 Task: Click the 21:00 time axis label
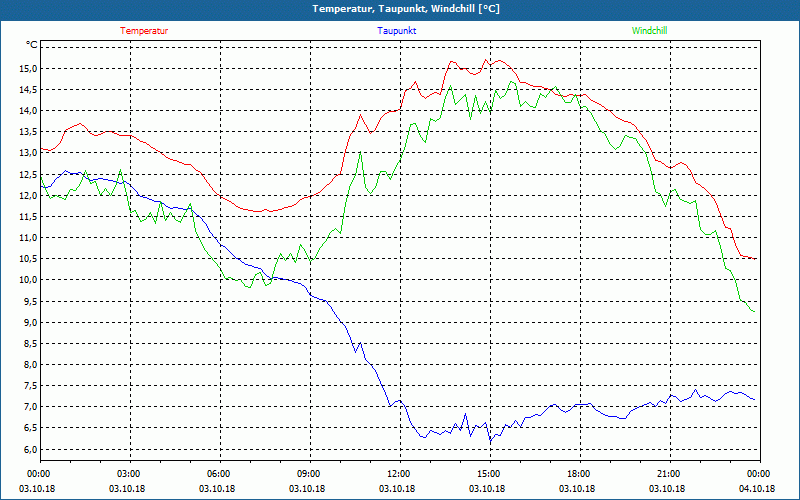point(670,474)
